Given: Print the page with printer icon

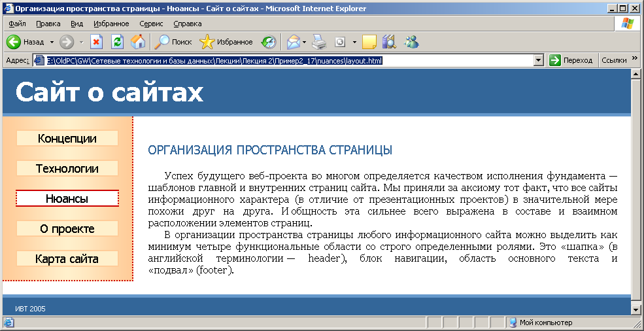Looking at the screenshot, I should [x=318, y=42].
